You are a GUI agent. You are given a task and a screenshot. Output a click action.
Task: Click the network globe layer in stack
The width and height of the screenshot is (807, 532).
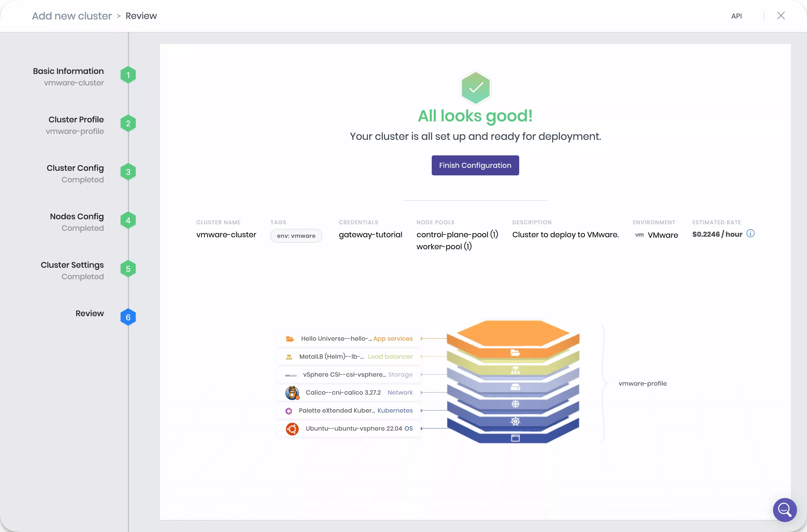coord(515,404)
